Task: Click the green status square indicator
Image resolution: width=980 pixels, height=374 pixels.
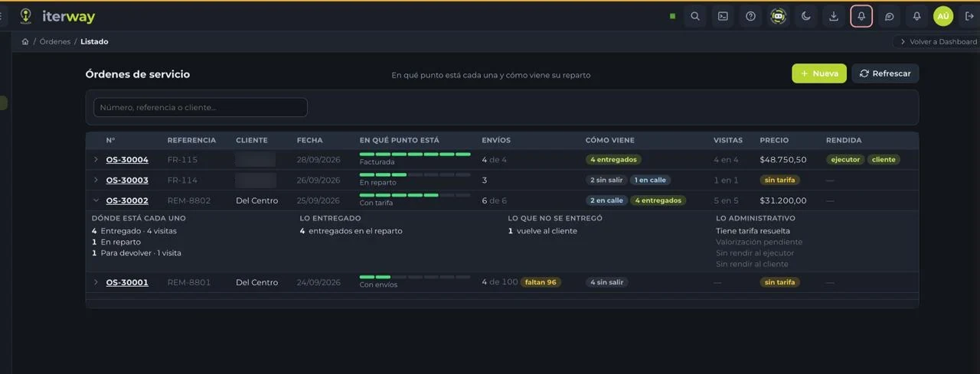Action: tap(672, 16)
